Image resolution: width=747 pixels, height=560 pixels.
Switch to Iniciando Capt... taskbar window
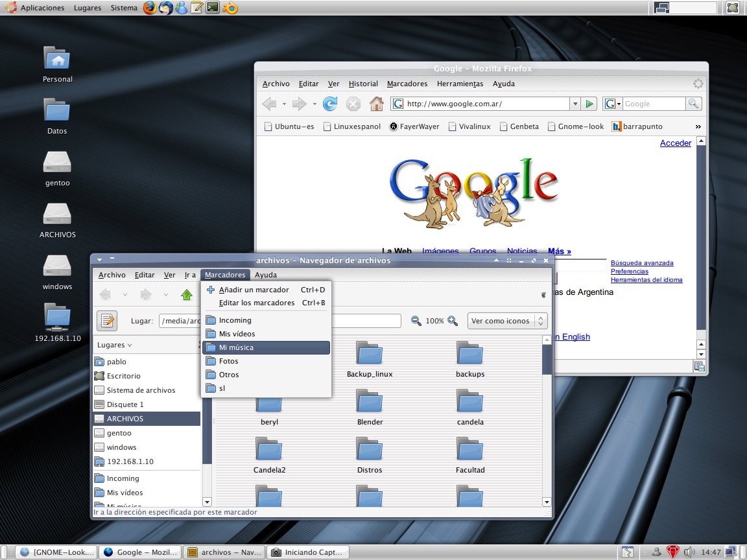click(x=308, y=552)
